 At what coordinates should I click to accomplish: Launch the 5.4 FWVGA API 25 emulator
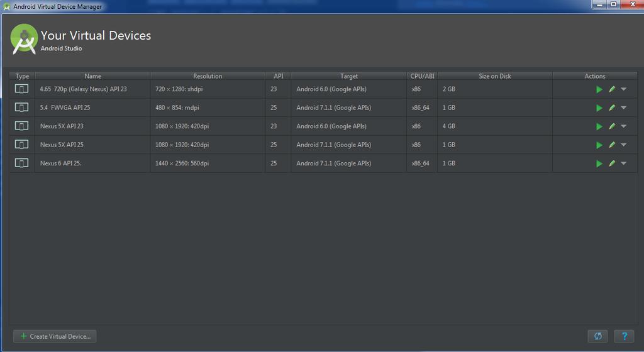[599, 108]
